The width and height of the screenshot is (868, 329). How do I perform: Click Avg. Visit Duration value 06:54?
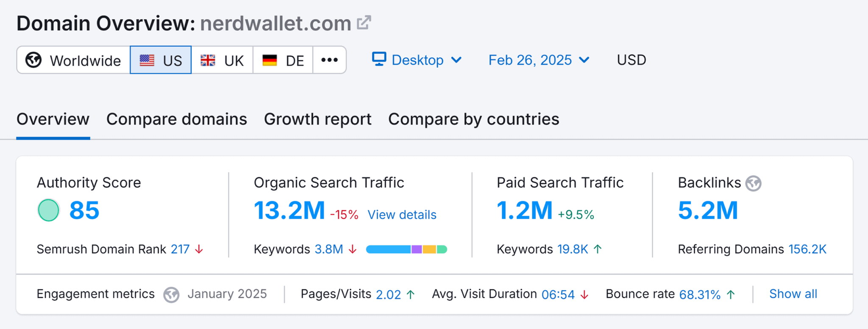click(558, 294)
